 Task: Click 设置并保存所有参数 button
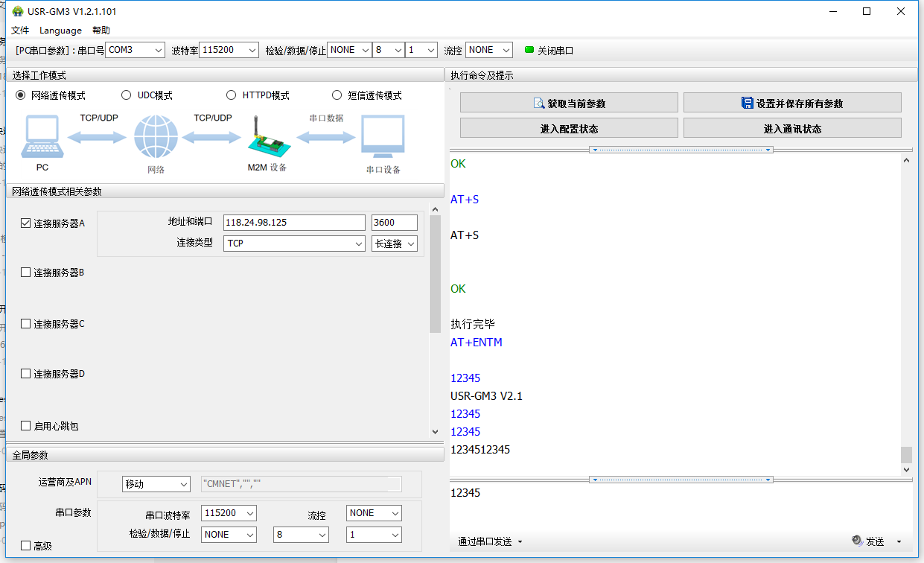pyautogui.click(x=792, y=103)
